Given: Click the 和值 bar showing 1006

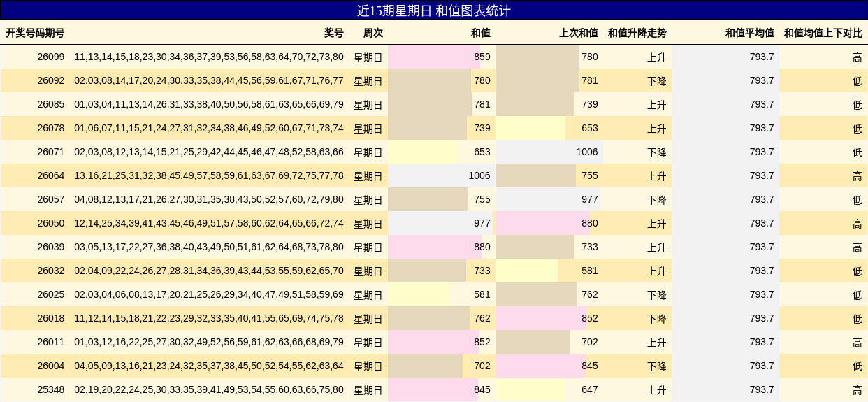Looking at the screenshot, I should pyautogui.click(x=442, y=175).
